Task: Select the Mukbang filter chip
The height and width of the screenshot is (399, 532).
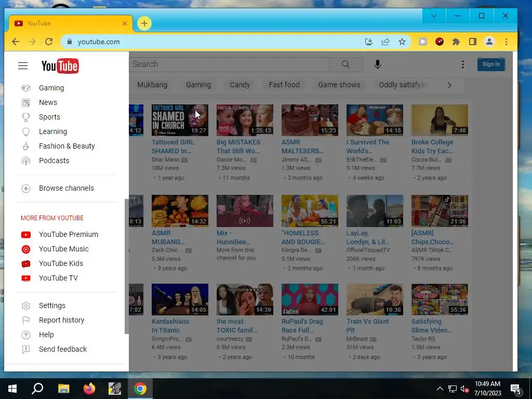Action: 152,85
